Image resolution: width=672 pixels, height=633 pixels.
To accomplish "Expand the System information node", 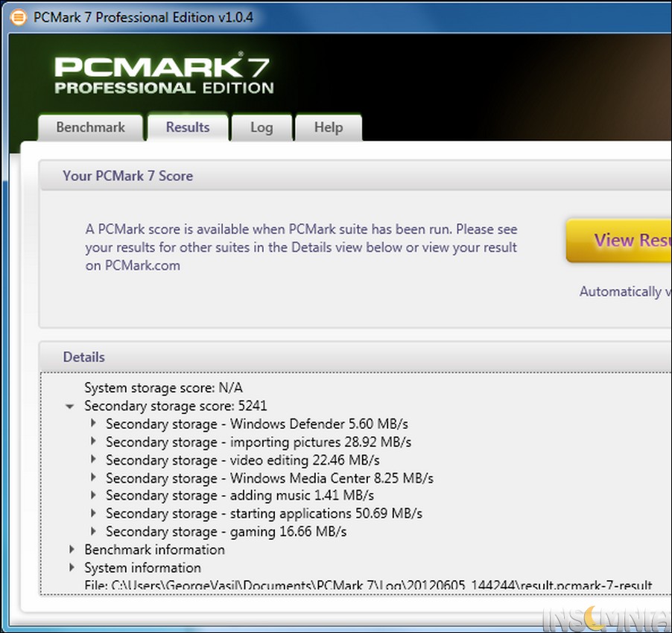I will pos(72,567).
